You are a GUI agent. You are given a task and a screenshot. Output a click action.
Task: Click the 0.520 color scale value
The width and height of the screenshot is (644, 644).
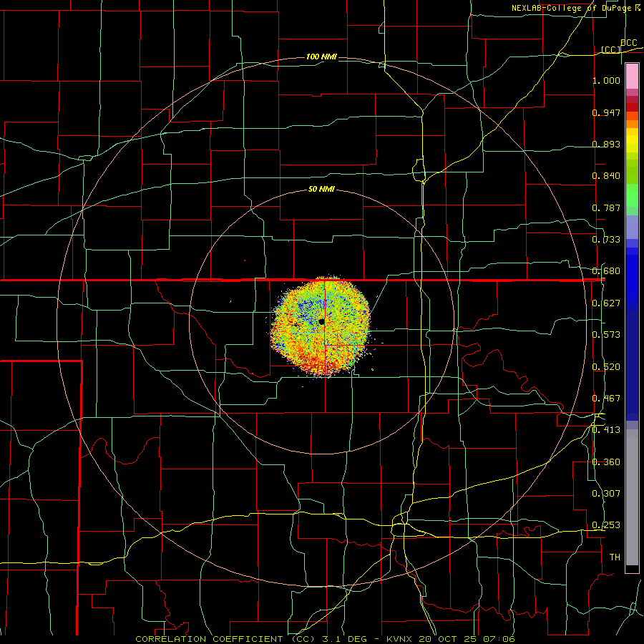tap(606, 367)
